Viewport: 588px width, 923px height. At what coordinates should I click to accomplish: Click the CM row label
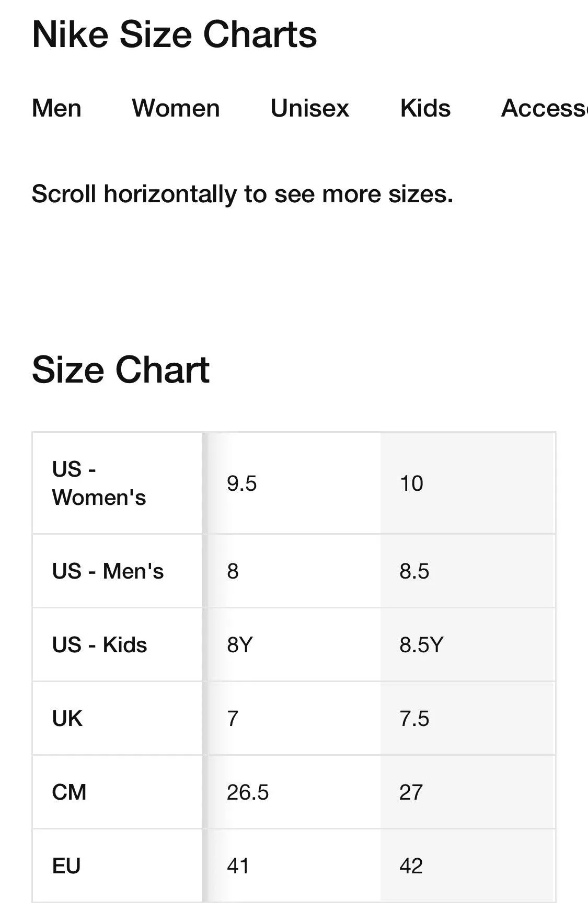(x=68, y=792)
